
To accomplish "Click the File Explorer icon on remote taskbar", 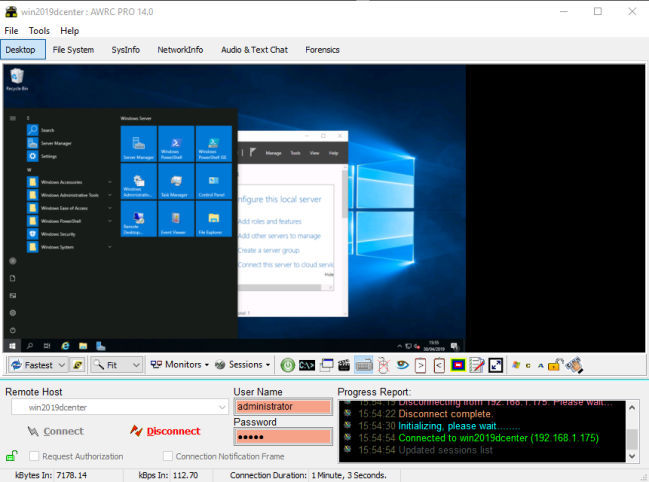I will (x=83, y=345).
